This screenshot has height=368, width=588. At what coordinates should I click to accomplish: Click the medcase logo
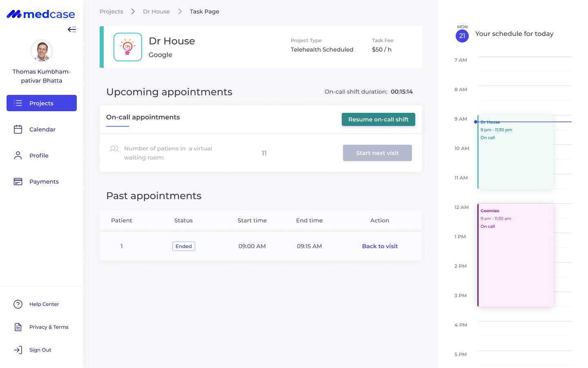point(41,14)
